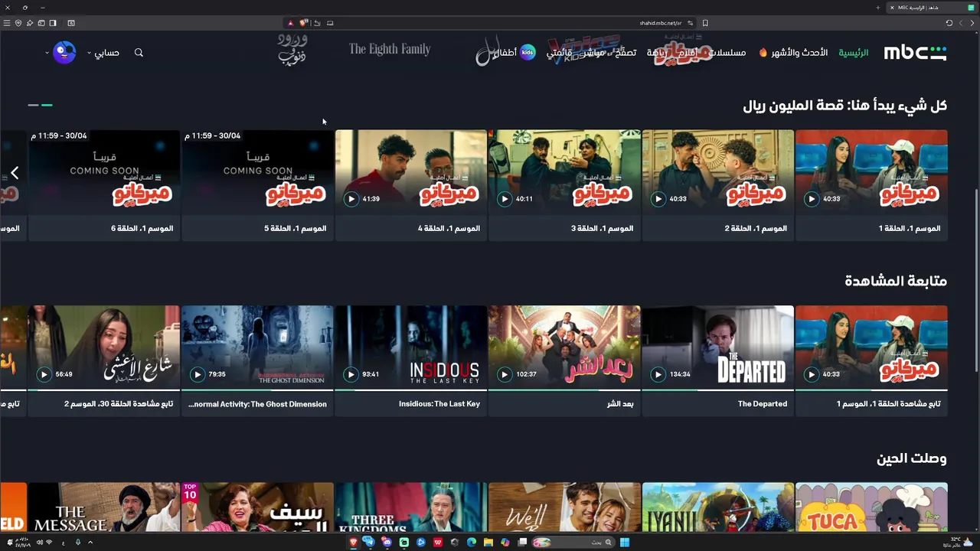
Task: Open Microsoft Edge from taskbar
Action: 471,543
